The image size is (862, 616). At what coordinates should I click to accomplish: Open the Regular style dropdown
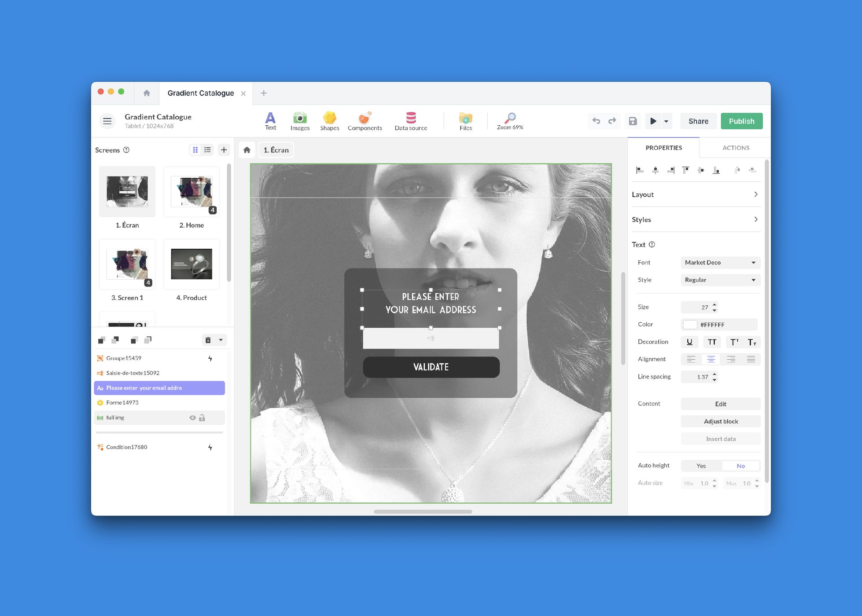click(x=720, y=280)
